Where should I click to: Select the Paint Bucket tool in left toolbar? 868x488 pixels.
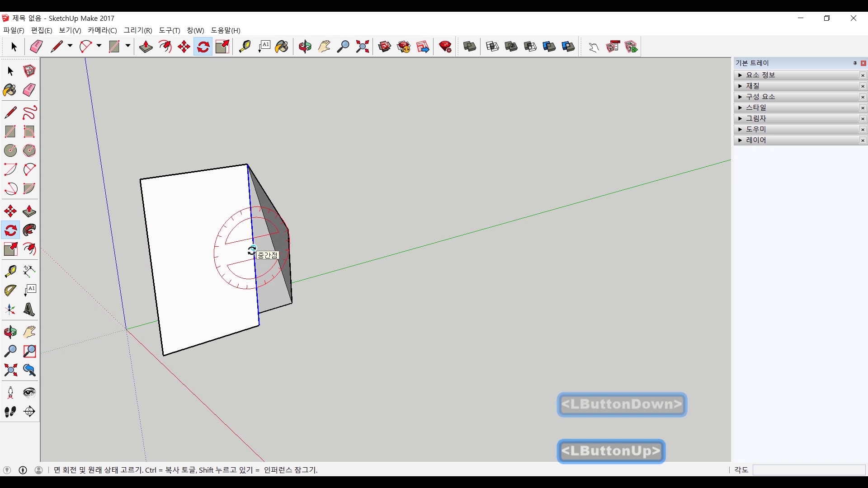pyautogui.click(x=10, y=90)
